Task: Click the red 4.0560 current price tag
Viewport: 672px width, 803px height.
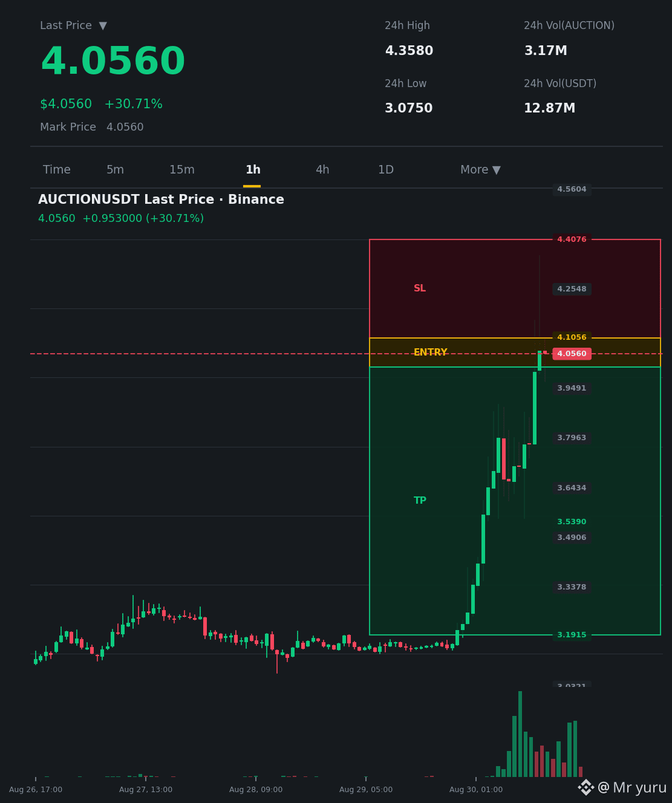Action: (x=572, y=354)
